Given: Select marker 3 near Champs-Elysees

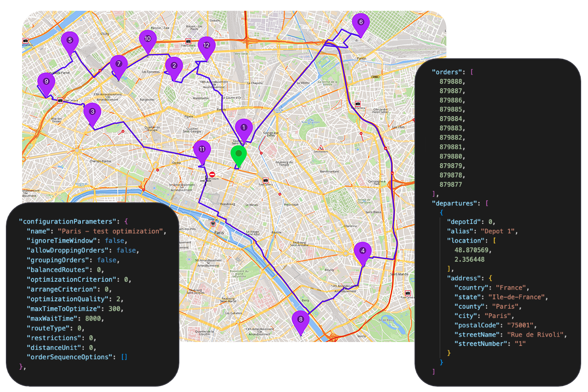Looking at the screenshot, I should [x=91, y=112].
